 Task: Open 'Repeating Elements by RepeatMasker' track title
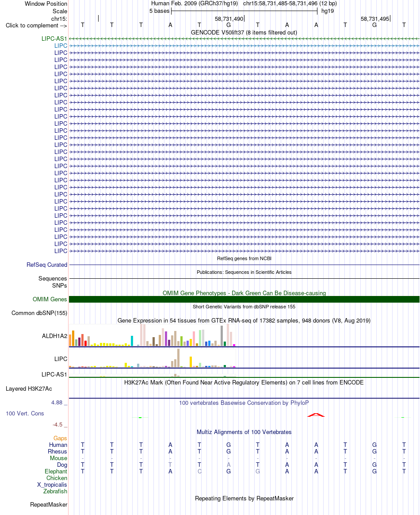(x=244, y=499)
